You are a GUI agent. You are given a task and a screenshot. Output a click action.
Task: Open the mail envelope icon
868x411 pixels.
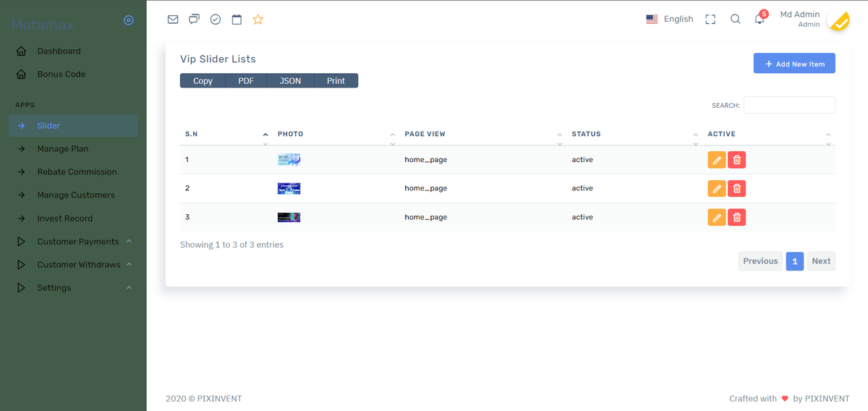173,20
